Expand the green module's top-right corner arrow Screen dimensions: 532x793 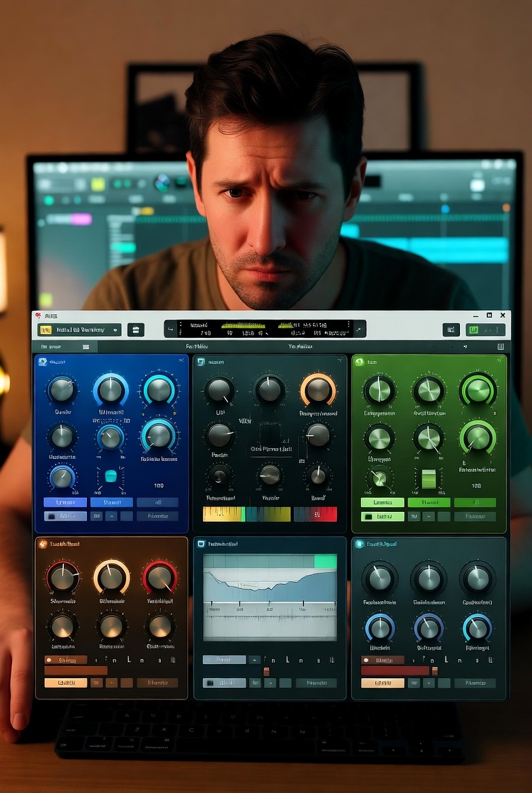(x=499, y=361)
